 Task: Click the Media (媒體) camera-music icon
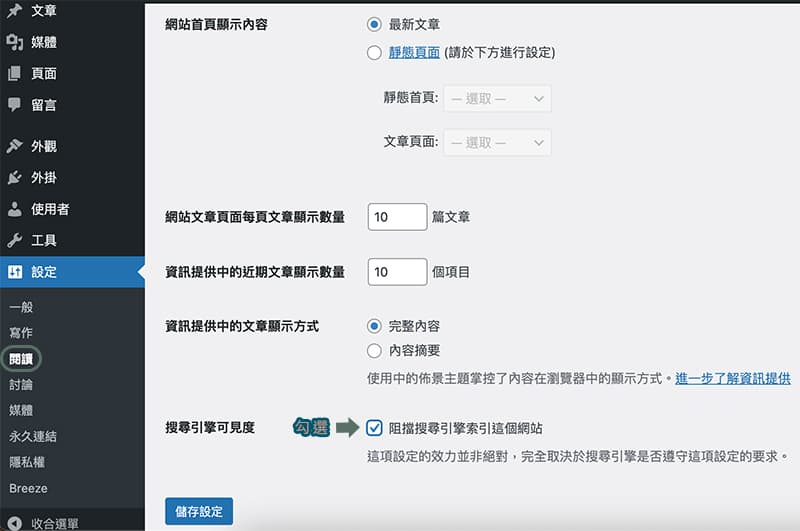15,42
